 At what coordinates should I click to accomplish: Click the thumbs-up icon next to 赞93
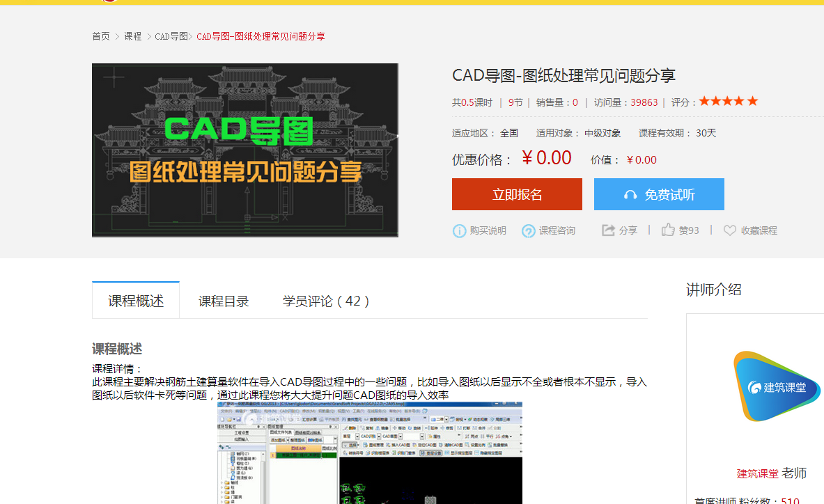click(669, 230)
